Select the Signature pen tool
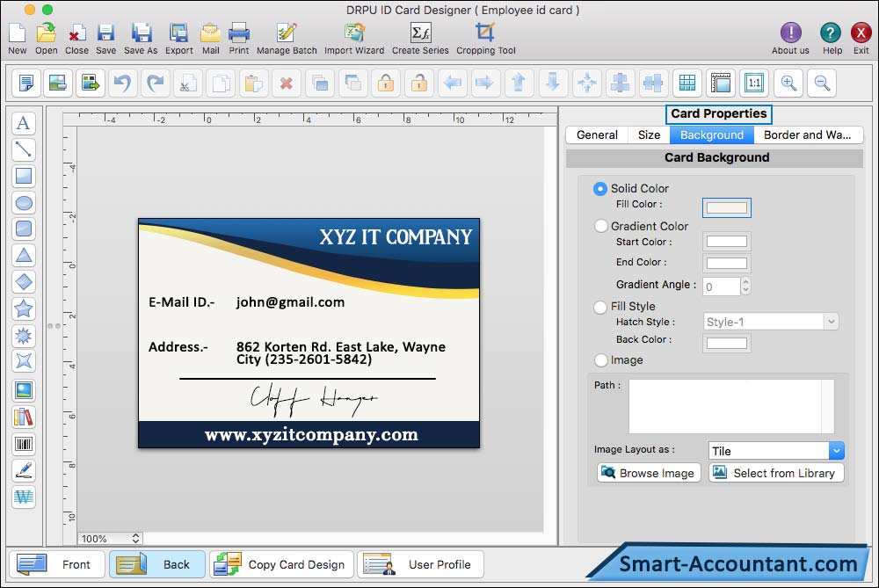Screen dimensions: 879x588 (x=24, y=471)
